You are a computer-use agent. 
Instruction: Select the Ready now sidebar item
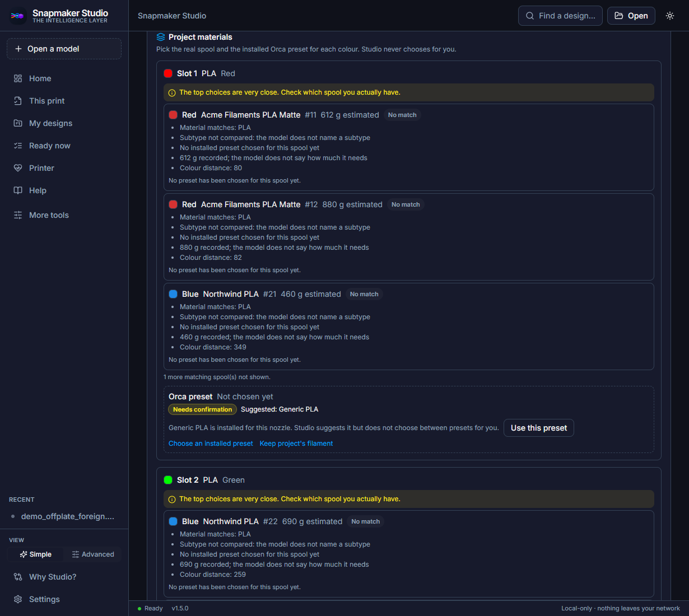pos(64,146)
